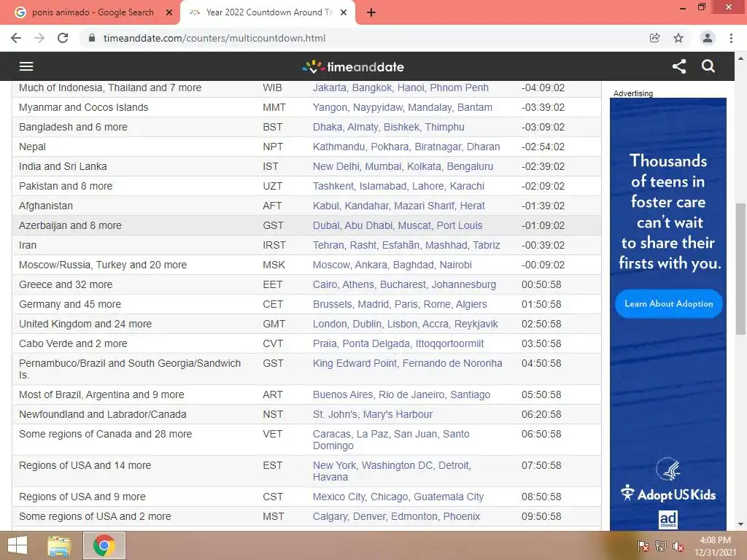Click the United Kingdom and 24 more text

(x=85, y=324)
